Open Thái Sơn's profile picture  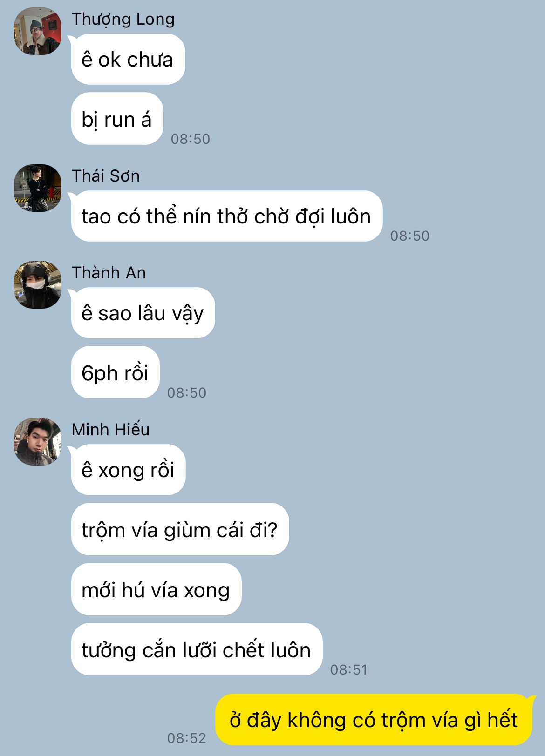38,188
